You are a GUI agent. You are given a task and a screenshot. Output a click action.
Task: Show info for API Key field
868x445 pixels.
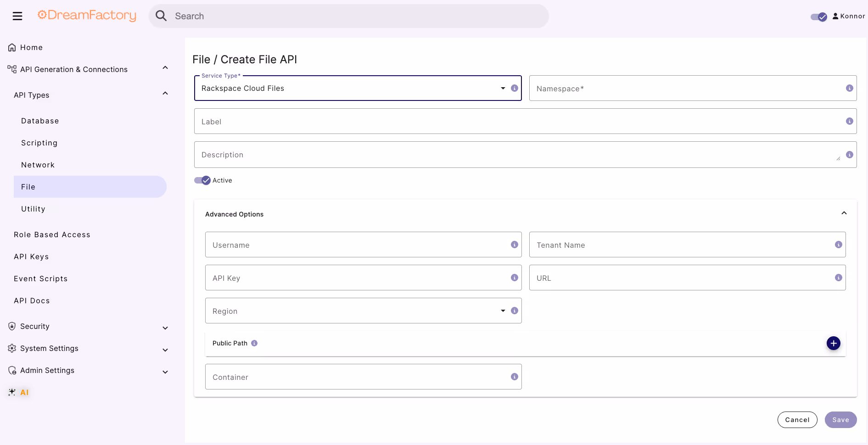(x=515, y=278)
